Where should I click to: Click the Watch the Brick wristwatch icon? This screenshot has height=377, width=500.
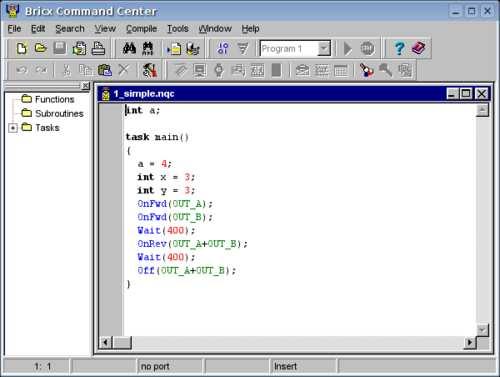(219, 70)
